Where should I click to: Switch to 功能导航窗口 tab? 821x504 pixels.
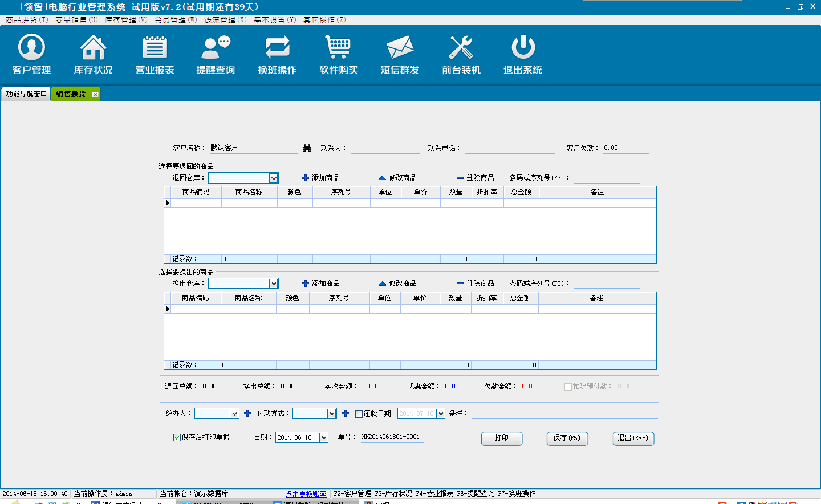[x=26, y=94]
